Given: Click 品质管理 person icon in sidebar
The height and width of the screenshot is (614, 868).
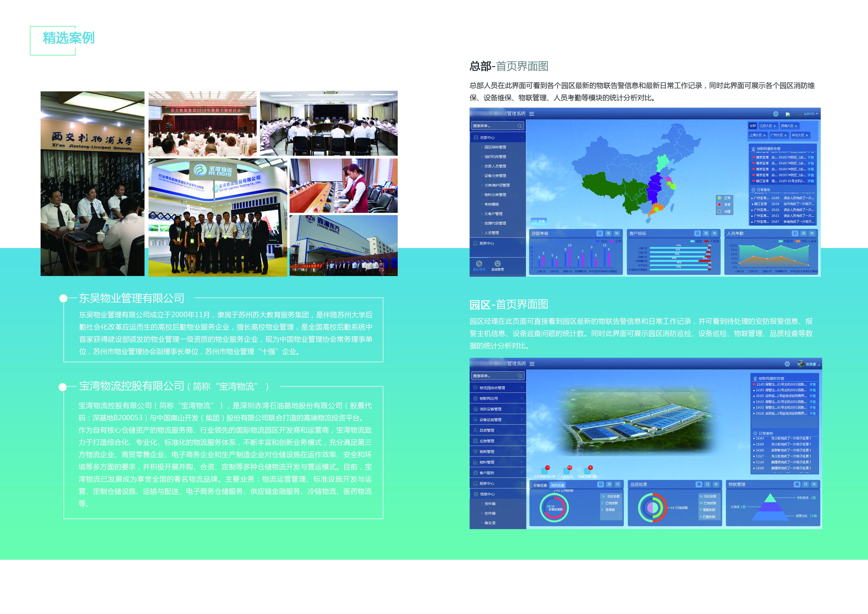Looking at the screenshot, I should tap(476, 430).
